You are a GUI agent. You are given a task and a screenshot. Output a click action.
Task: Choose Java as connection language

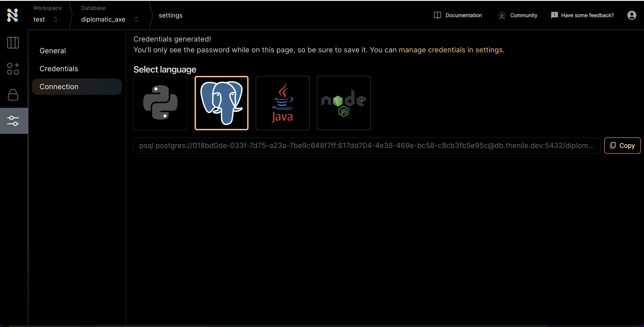(x=282, y=103)
